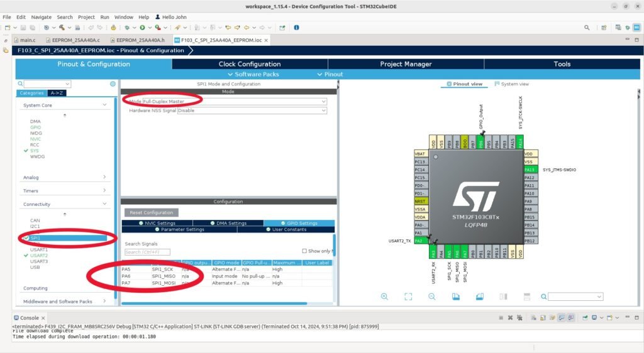The height and width of the screenshot is (353, 644).
Task: Click the Pin Console icon
Action: click(x=585, y=318)
